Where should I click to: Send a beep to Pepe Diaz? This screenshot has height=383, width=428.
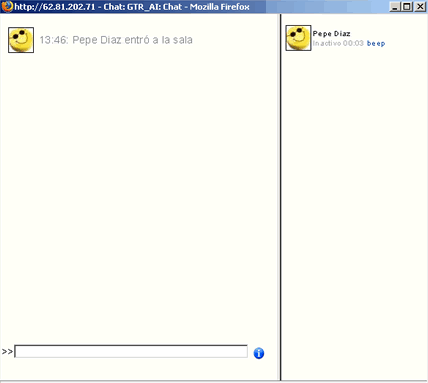(x=376, y=43)
